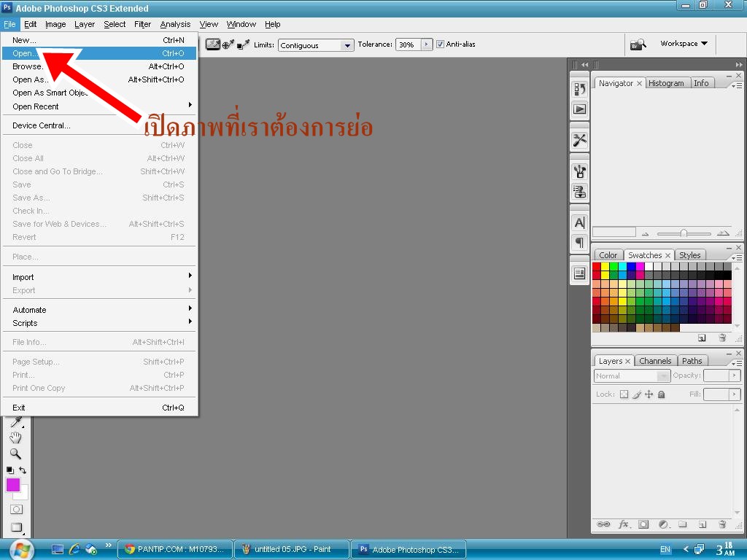The image size is (747, 560).
Task: Toggle lock position icon
Action: click(x=649, y=394)
